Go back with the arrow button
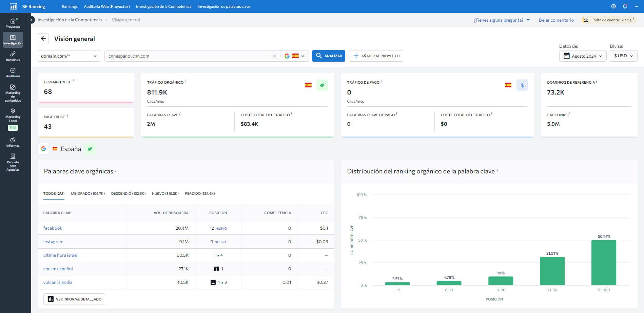Viewport: 644px width, 313px height. pyautogui.click(x=43, y=39)
